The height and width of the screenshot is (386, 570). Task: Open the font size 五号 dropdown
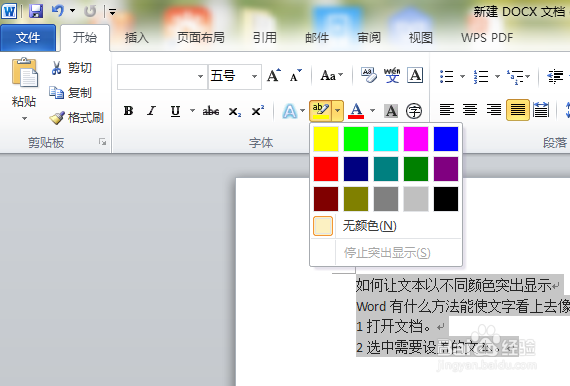254,76
